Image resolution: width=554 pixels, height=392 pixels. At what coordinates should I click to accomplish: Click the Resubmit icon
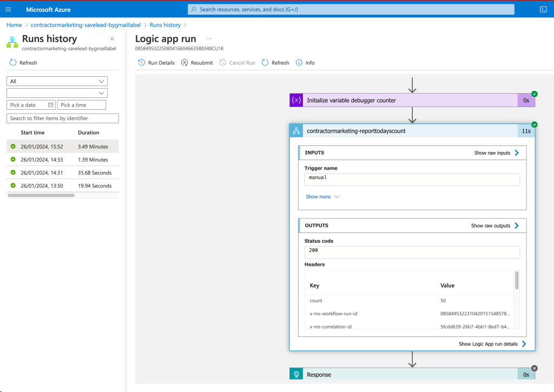[184, 63]
